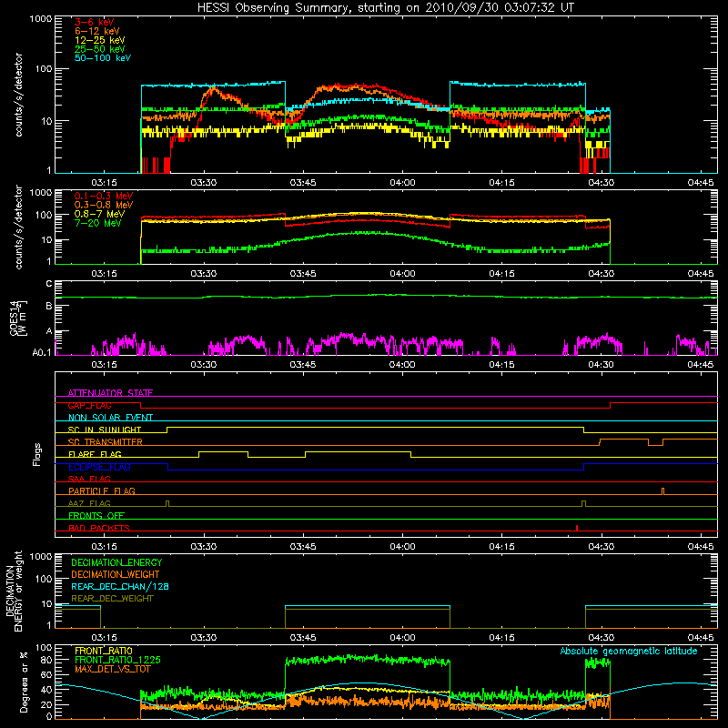Select the FLARE_FLAG label
The width and height of the screenshot is (728, 728).
95,454
